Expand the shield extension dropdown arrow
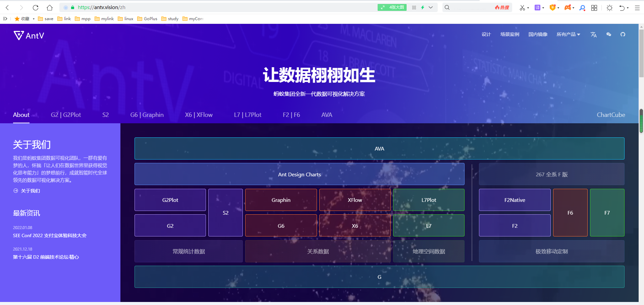Viewport: 644px width, 305px height. pos(558,8)
